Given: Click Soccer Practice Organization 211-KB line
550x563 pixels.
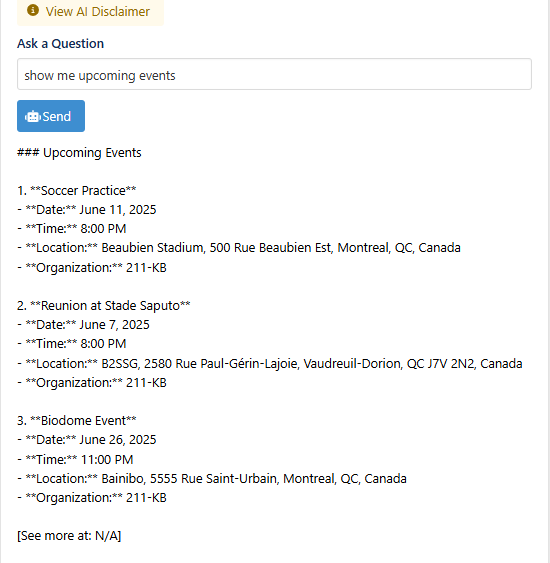Looking at the screenshot, I should point(92,268).
